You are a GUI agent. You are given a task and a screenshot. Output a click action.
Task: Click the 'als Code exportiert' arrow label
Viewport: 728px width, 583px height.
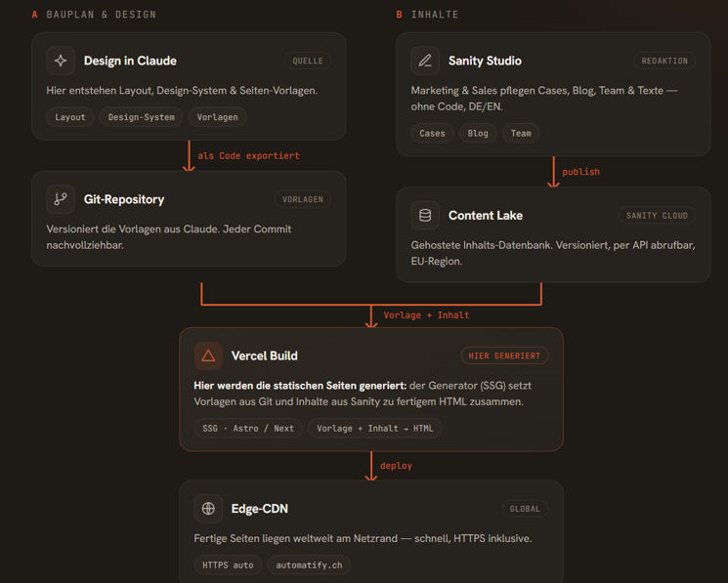pos(248,156)
